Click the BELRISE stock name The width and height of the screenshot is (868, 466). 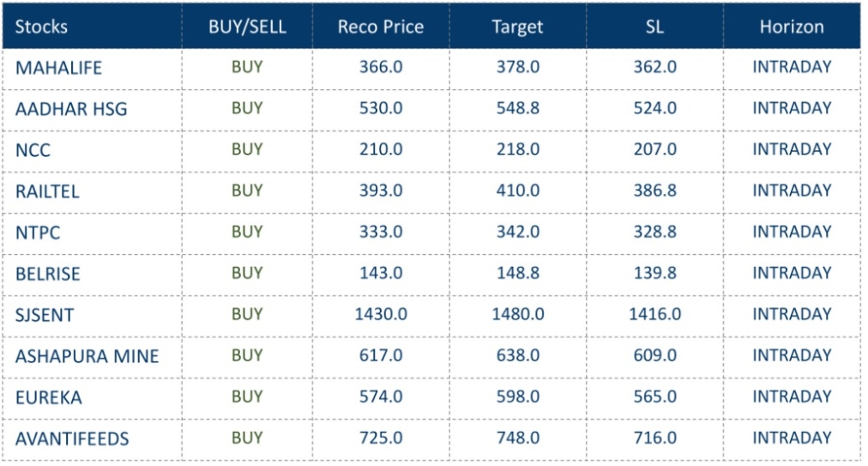point(47,274)
